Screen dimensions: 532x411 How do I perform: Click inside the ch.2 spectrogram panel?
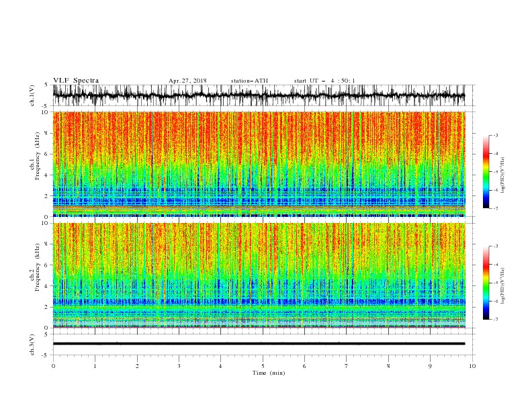[259, 275]
